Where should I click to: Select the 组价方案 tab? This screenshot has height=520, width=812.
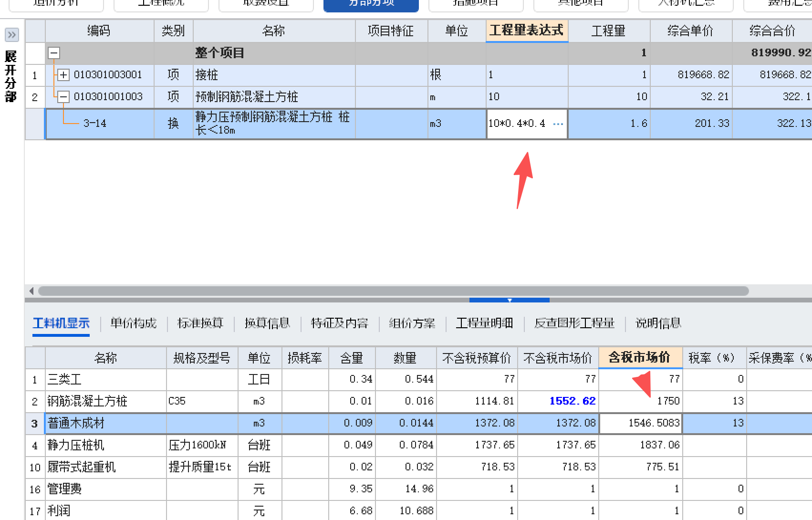pyautogui.click(x=412, y=323)
